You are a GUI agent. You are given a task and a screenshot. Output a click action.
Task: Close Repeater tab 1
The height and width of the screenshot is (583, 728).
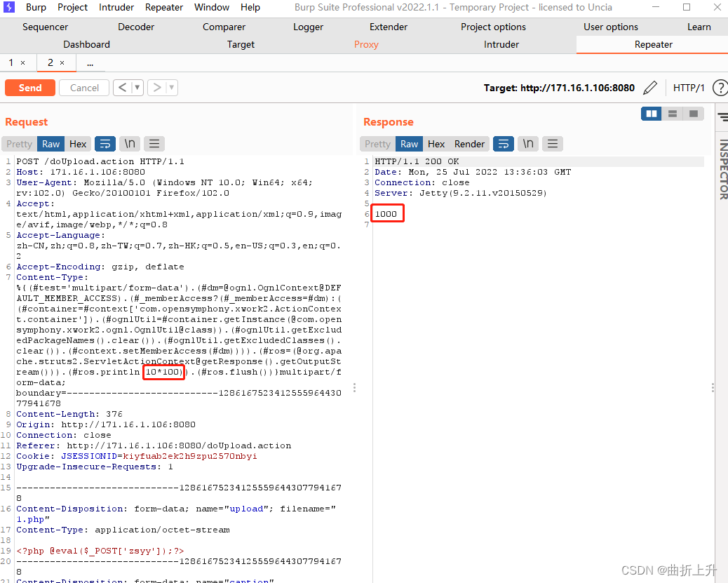22,62
